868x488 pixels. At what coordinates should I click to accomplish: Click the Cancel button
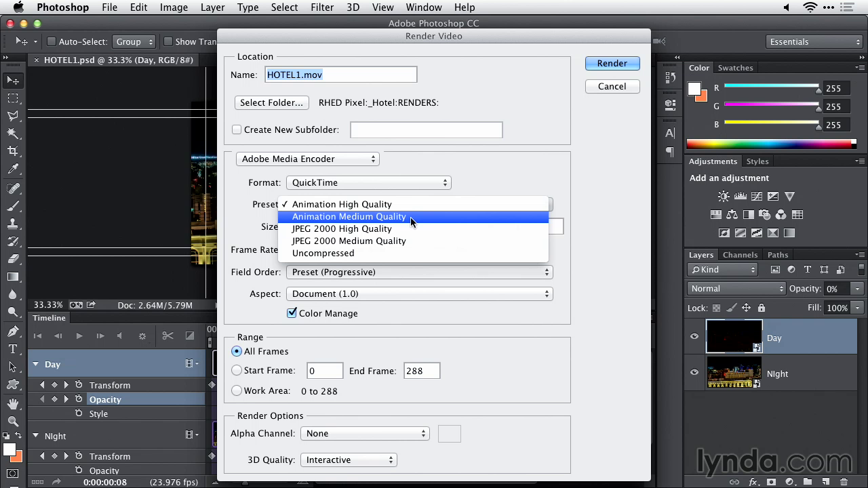click(x=612, y=86)
